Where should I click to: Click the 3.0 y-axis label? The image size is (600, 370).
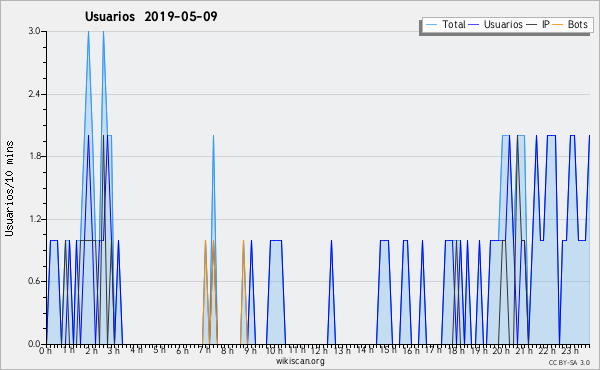35,31
